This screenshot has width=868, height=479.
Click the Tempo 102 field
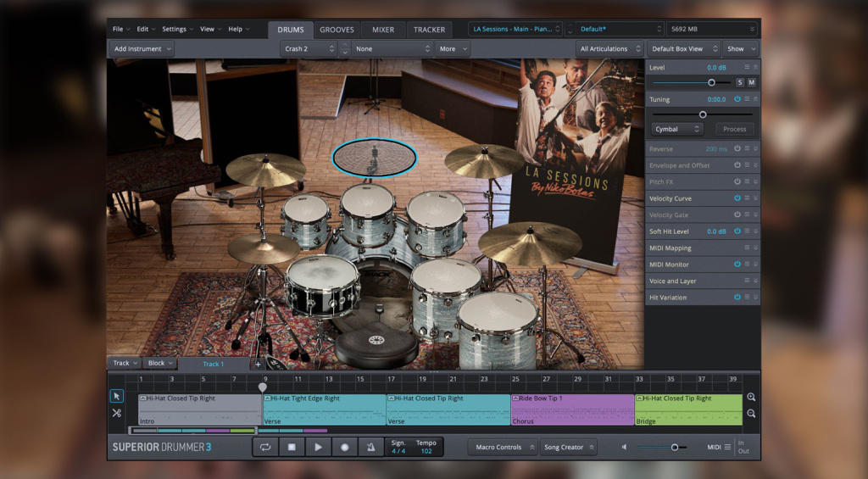coord(426,447)
